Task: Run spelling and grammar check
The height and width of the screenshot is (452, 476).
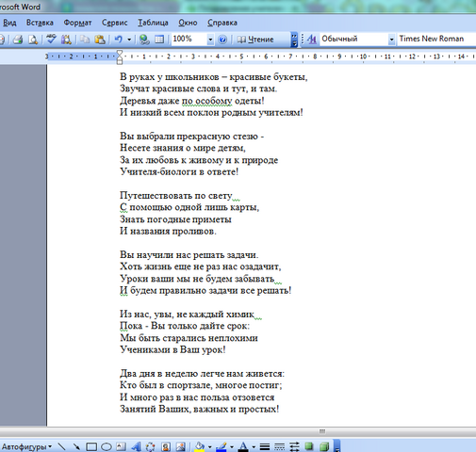Action: (51, 40)
